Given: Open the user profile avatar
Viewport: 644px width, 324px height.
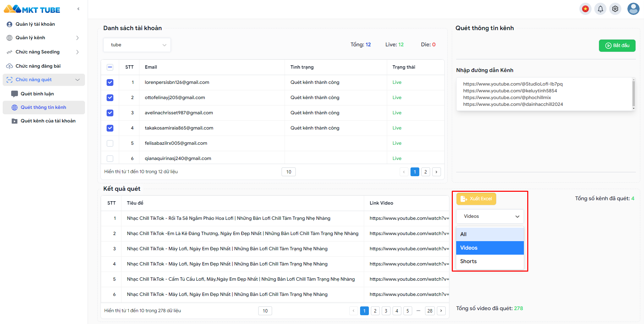Looking at the screenshot, I should (633, 9).
